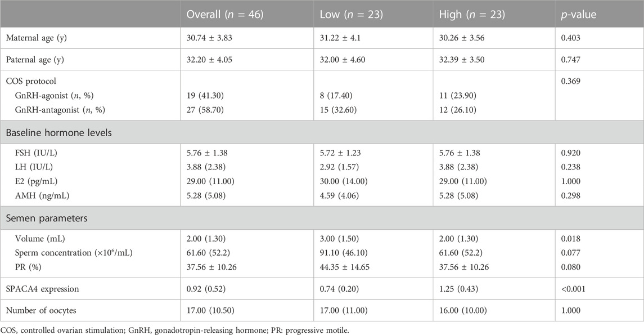Select the Number of oocytes row label

pos(41,310)
